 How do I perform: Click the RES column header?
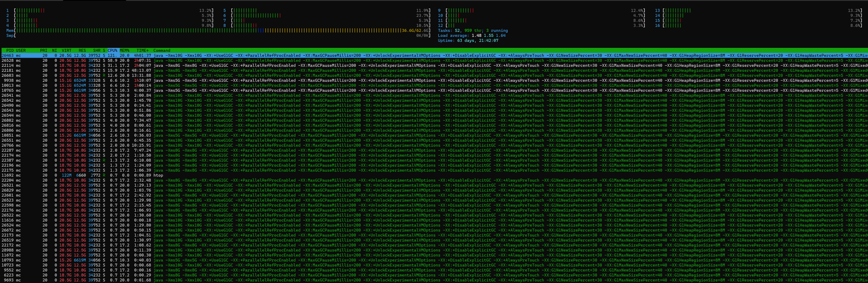[x=82, y=51]
